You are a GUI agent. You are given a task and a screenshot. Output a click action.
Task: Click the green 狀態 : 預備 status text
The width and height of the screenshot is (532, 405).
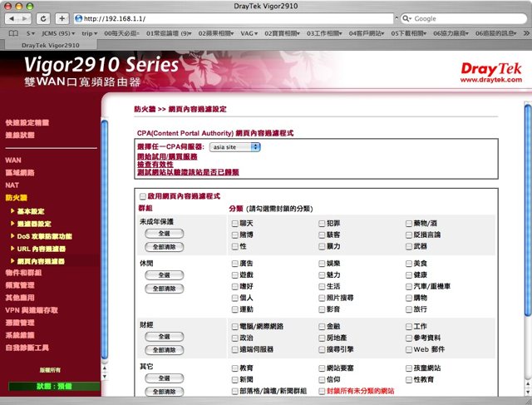[54, 387]
